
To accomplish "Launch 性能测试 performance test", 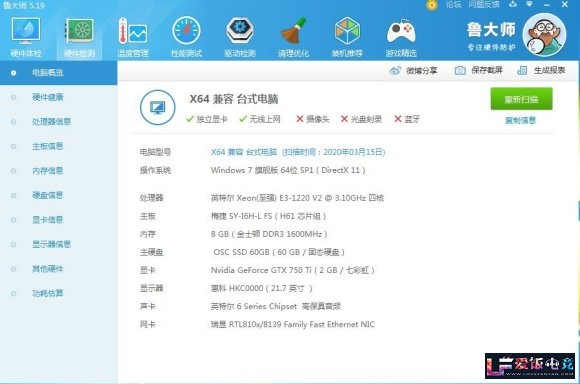I will [186, 37].
